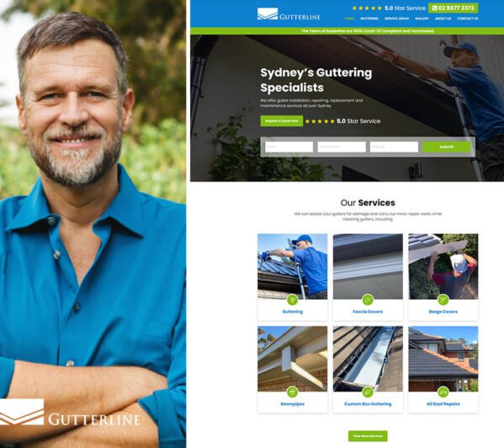
Task: Click the All Roof Repairs circular icon
Action: pos(443,392)
